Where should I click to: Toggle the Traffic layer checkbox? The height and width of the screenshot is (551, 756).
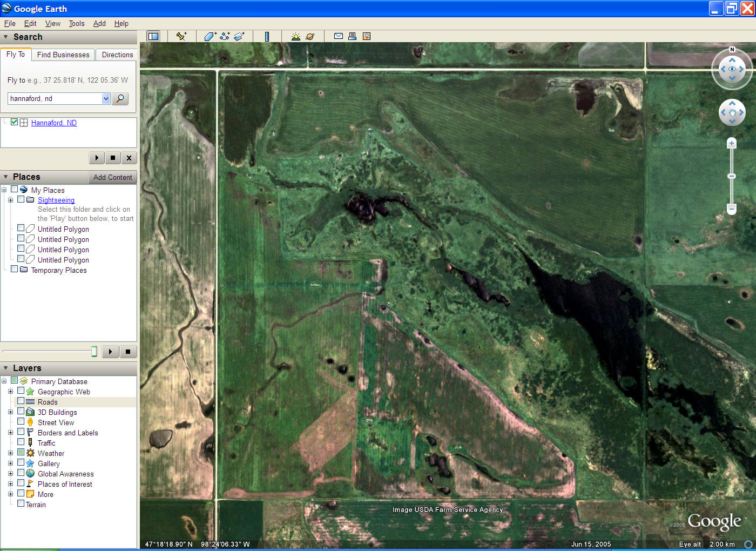(21, 442)
